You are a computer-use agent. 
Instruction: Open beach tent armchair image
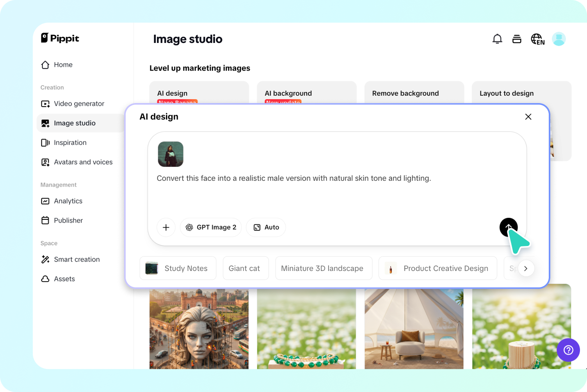coord(414,329)
